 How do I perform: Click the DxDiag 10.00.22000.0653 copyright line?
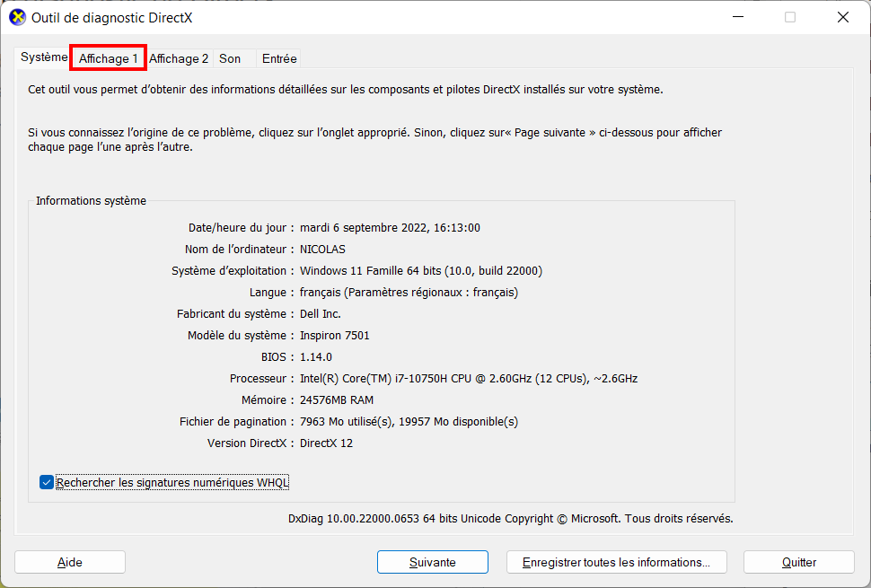point(511,519)
